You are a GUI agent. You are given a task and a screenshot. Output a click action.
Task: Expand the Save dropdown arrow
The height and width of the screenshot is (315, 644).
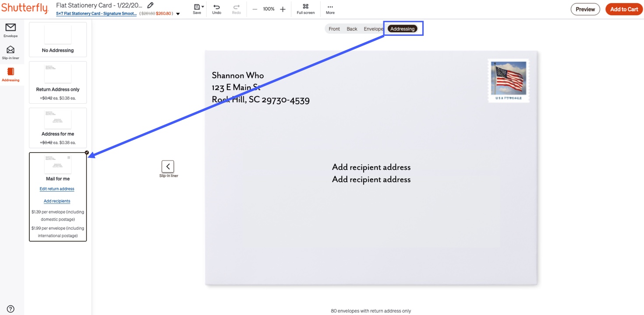(203, 7)
